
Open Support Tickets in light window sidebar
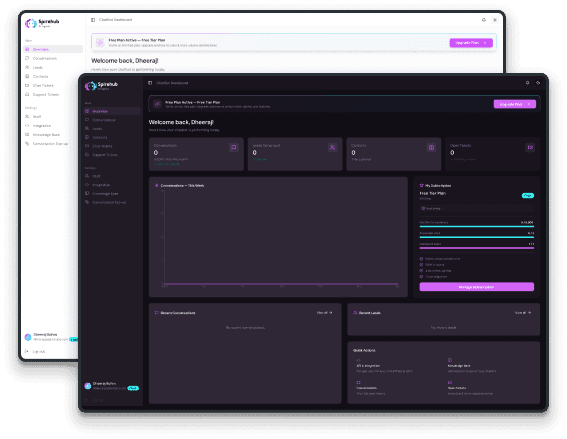point(53,94)
